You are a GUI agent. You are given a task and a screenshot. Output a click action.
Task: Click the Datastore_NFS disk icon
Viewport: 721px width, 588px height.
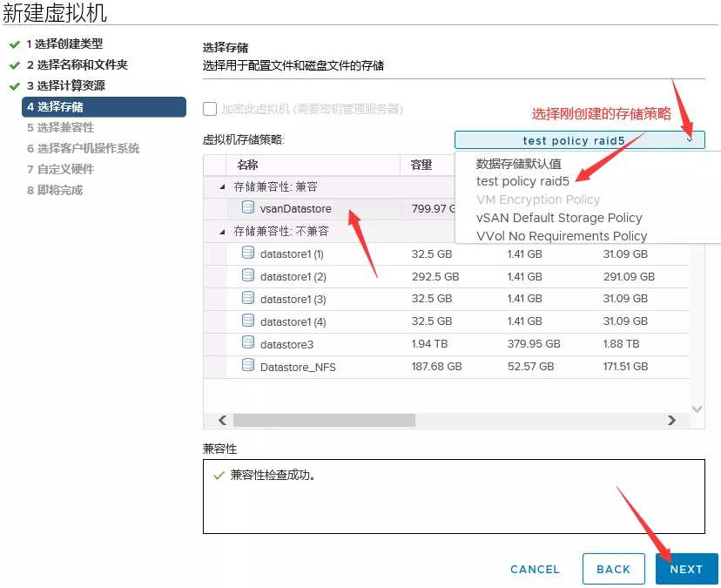tap(248, 367)
